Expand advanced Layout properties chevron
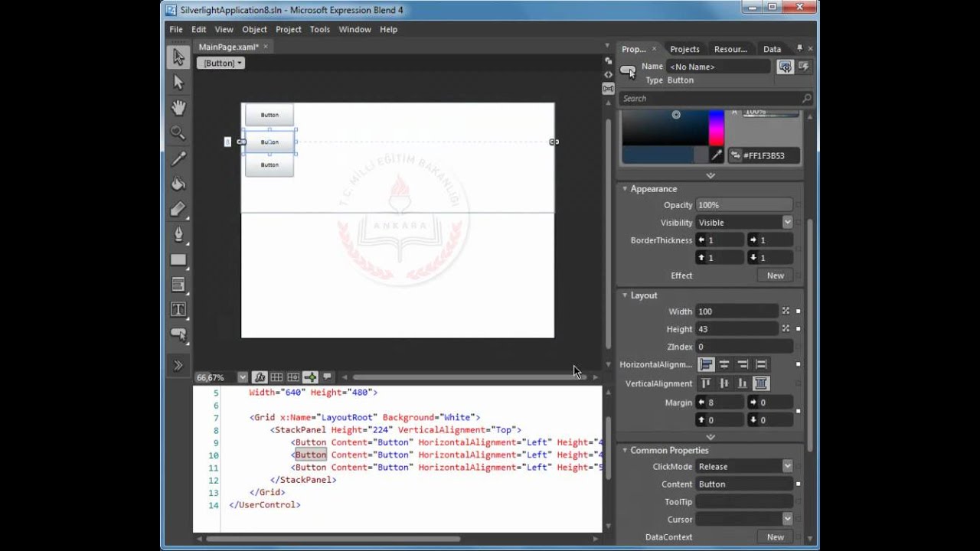The height and width of the screenshot is (551, 980). click(710, 437)
